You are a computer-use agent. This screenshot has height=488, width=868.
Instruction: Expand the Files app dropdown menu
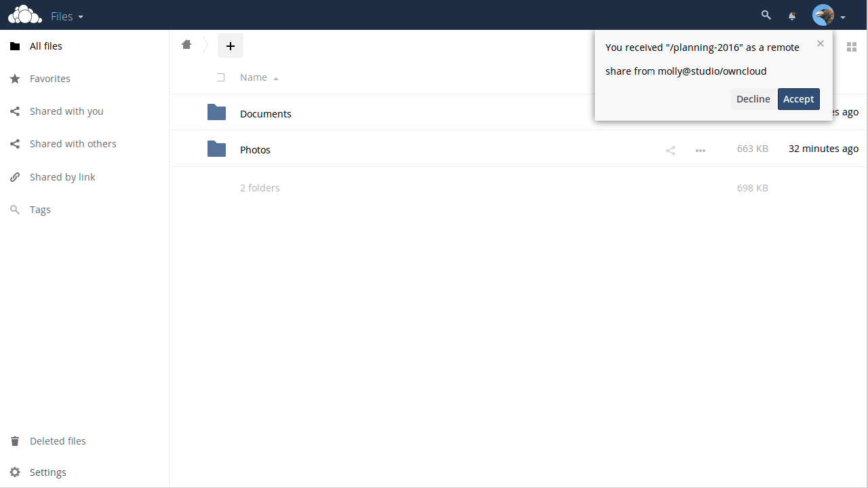(x=67, y=16)
